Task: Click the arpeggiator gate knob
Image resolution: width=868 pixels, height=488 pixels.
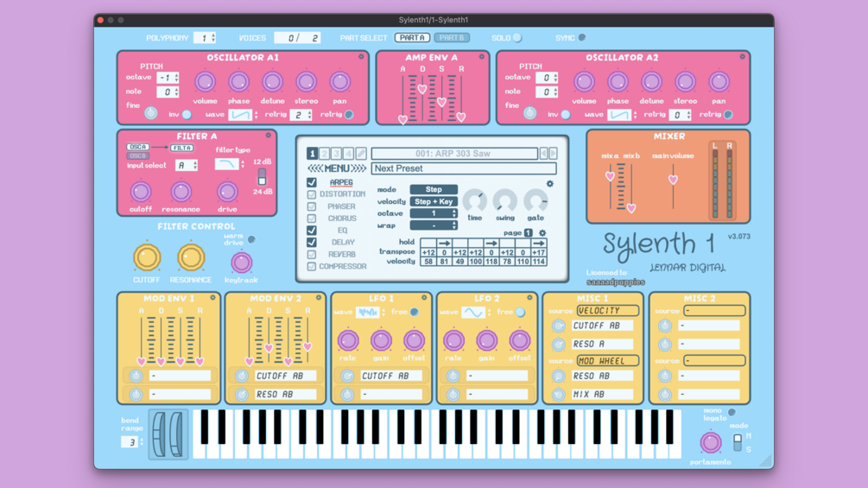Action: [x=535, y=200]
